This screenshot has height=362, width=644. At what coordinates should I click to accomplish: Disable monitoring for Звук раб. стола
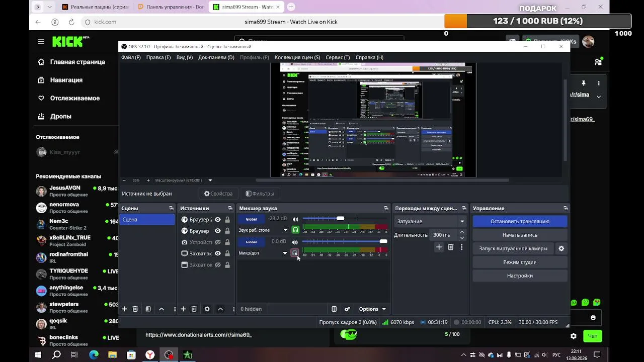[295, 230]
